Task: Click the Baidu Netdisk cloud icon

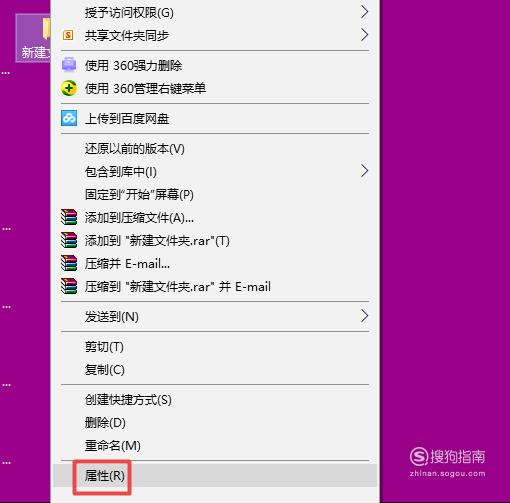Action: (x=69, y=118)
